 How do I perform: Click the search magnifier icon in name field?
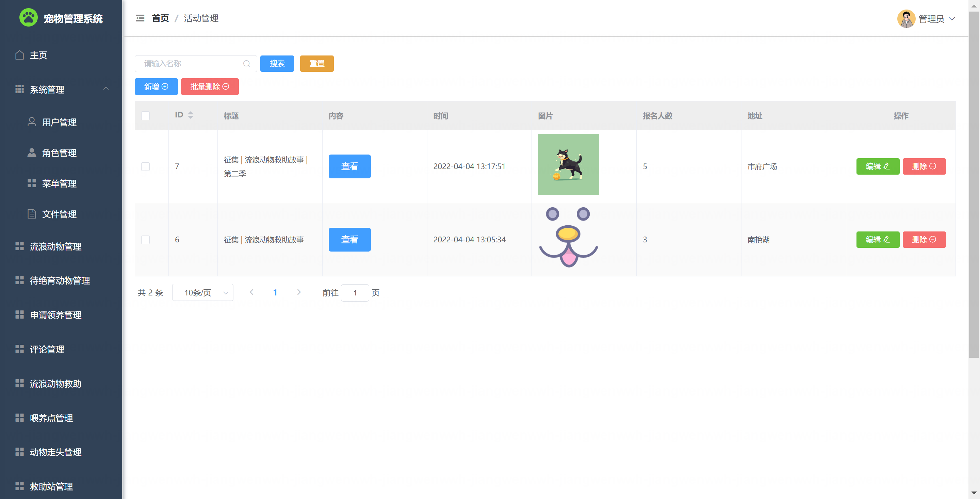pyautogui.click(x=246, y=64)
